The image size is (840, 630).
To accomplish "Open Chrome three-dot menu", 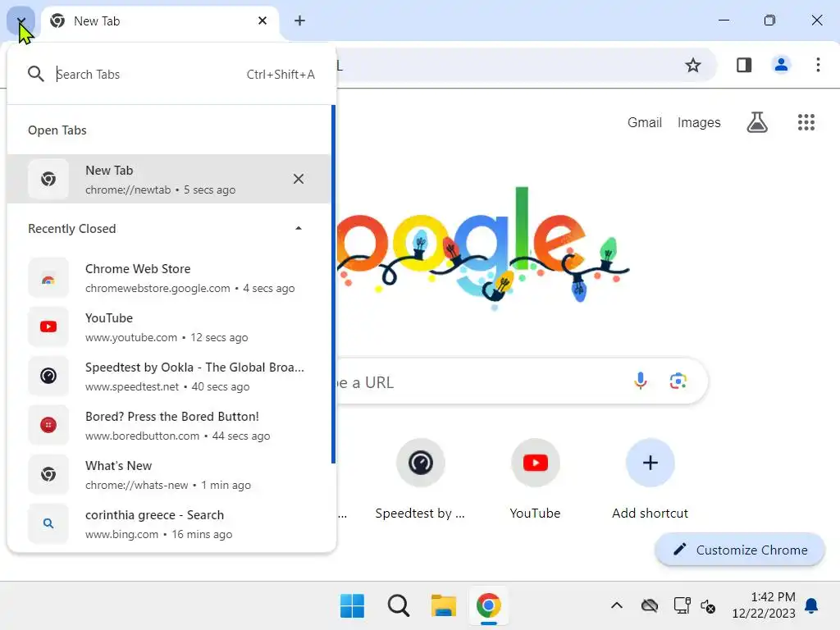I will (818, 66).
